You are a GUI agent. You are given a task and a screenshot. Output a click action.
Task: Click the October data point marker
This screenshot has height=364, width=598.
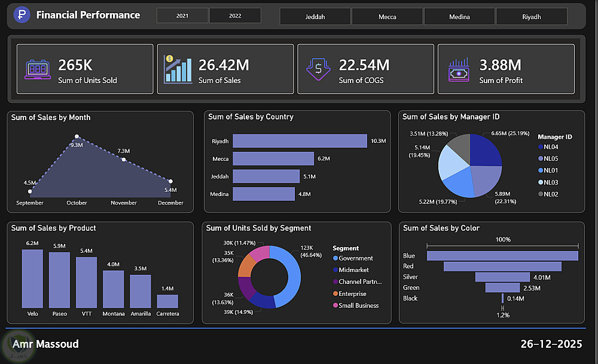pyautogui.click(x=77, y=136)
